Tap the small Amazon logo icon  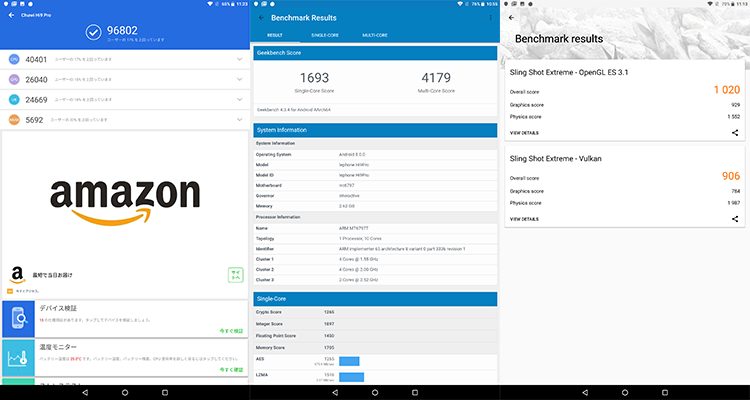click(x=17, y=275)
